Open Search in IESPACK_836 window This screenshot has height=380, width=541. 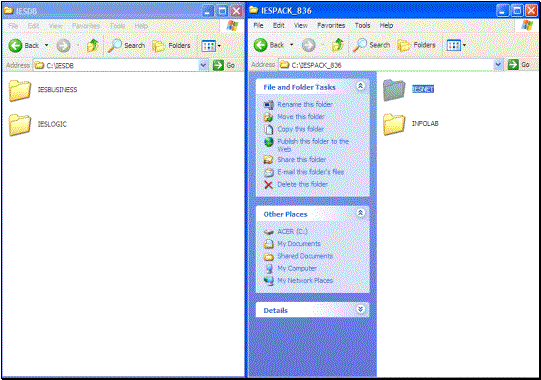(372, 45)
